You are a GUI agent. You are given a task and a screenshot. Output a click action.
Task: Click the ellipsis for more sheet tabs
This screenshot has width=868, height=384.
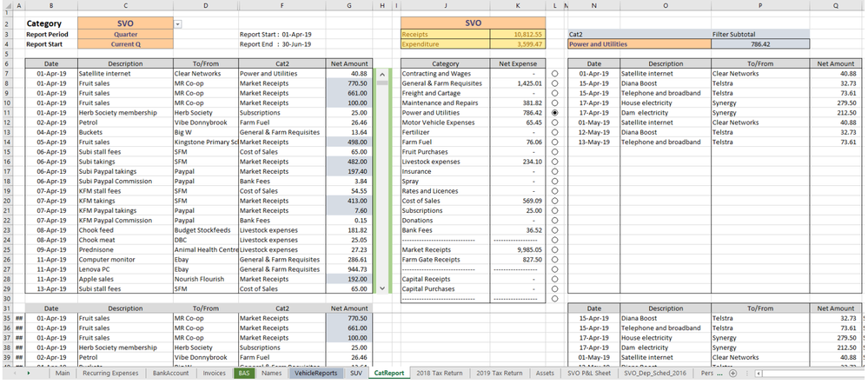point(719,374)
